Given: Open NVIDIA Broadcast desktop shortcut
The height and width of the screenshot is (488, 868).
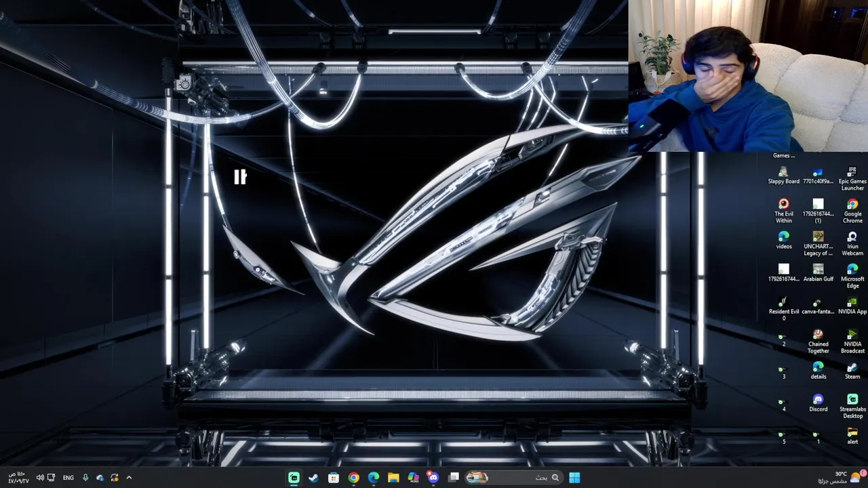Looking at the screenshot, I should point(852,342).
